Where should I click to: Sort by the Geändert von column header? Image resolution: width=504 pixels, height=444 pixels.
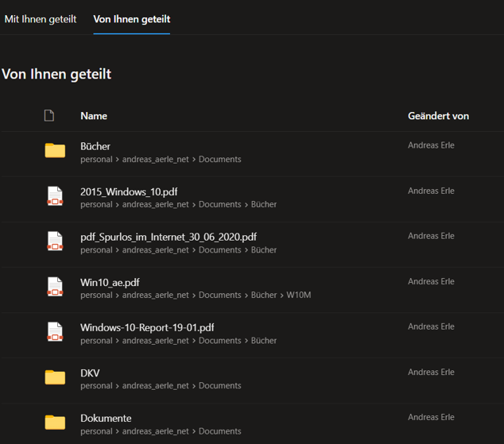(438, 116)
